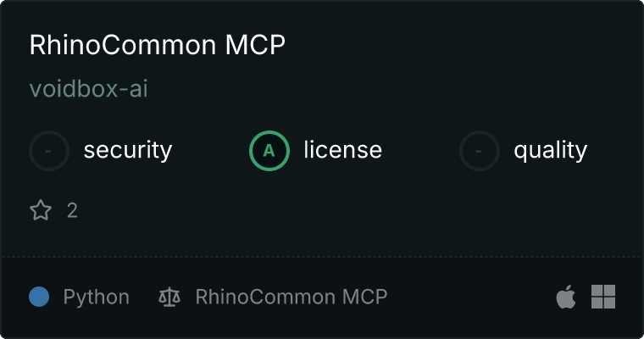Click the Python language label

pyautogui.click(x=97, y=297)
